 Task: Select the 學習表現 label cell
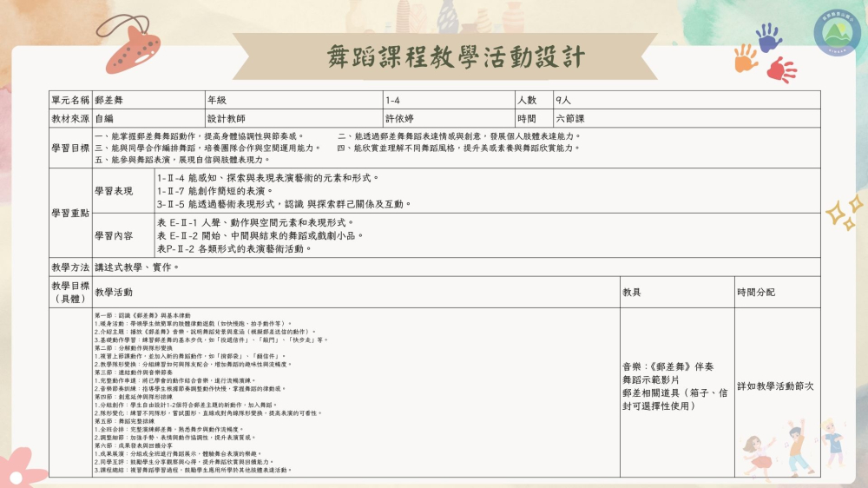pos(123,191)
